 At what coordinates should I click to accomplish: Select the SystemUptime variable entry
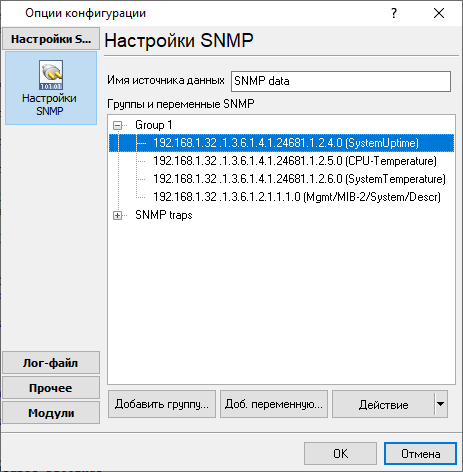286,143
